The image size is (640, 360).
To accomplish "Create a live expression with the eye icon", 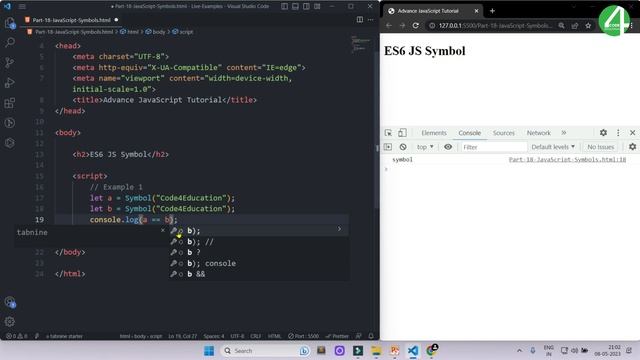I will coord(448,147).
